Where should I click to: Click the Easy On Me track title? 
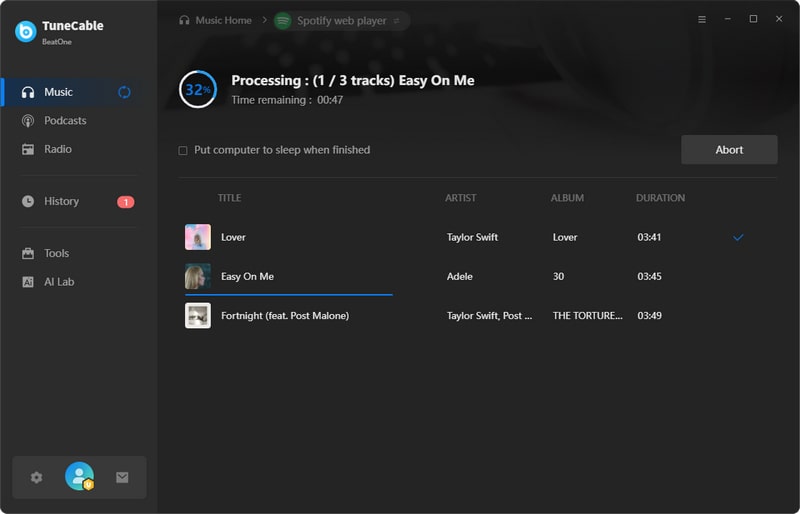[247, 277]
